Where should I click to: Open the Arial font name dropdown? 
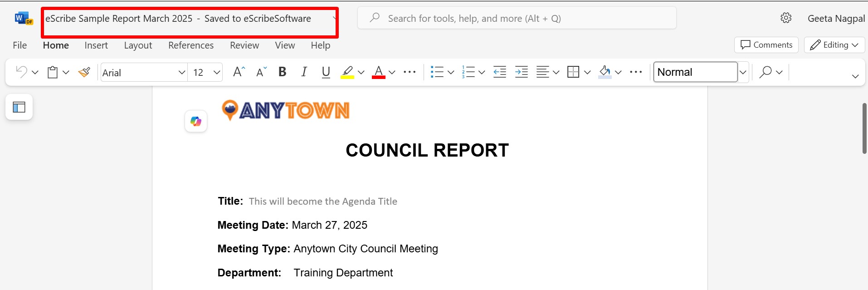(x=181, y=72)
